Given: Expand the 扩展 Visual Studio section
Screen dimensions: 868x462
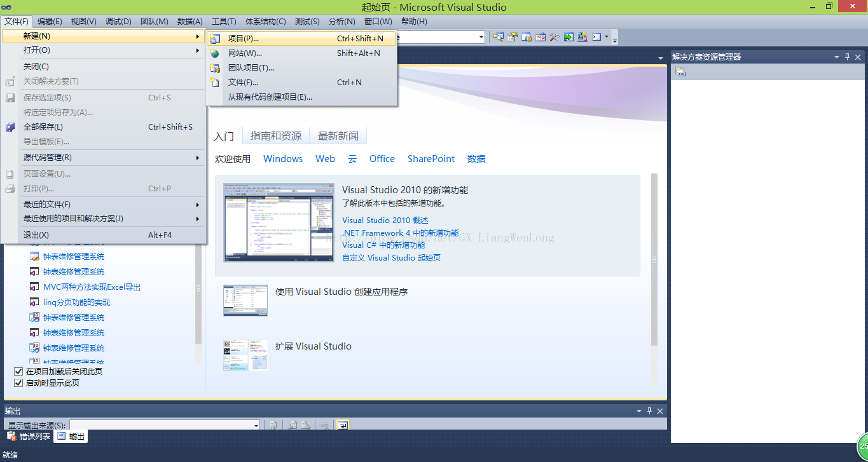Looking at the screenshot, I should click(x=313, y=346).
